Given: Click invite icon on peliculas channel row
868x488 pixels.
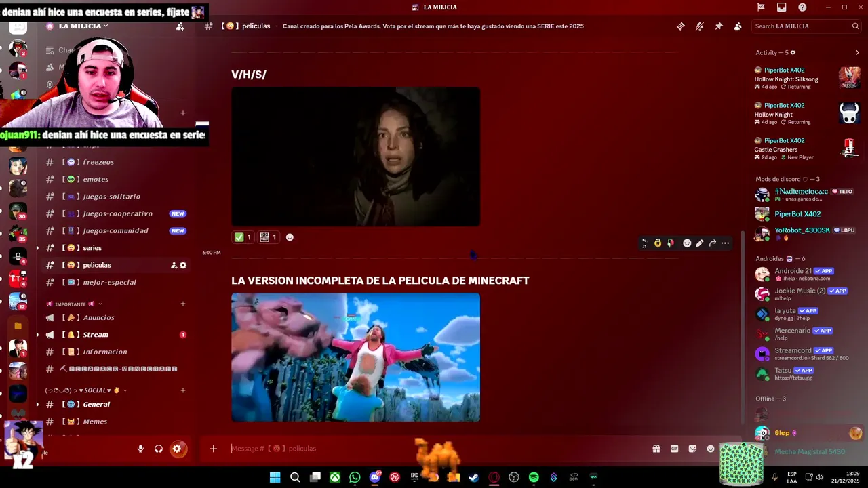Looking at the screenshot, I should (x=174, y=265).
